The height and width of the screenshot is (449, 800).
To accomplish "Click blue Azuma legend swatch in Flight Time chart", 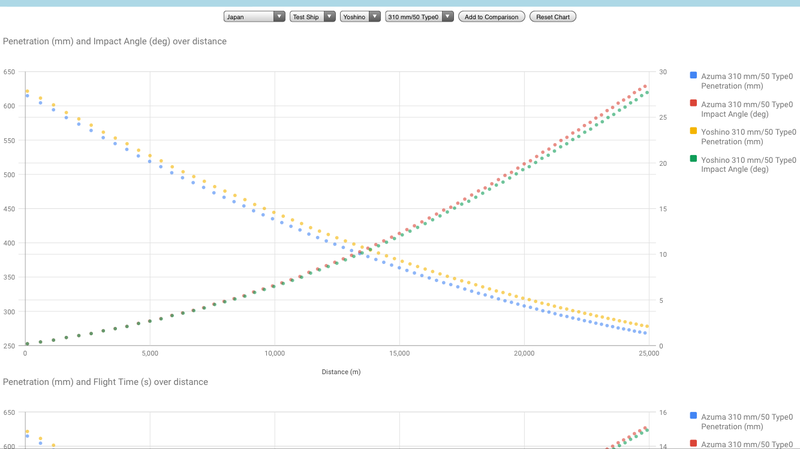I will [693, 415].
